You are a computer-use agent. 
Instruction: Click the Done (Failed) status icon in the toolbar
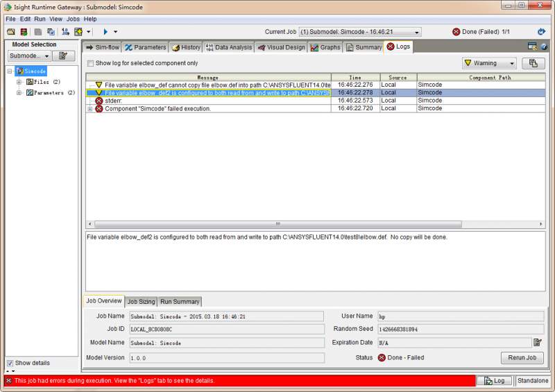tap(456, 32)
